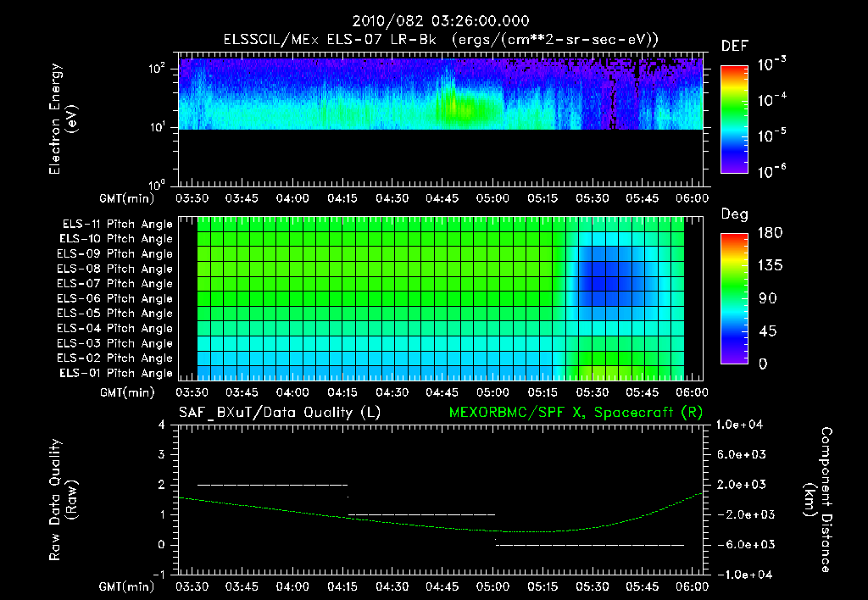
Task: Click the data quality line segment at level 0
Action: (590, 545)
